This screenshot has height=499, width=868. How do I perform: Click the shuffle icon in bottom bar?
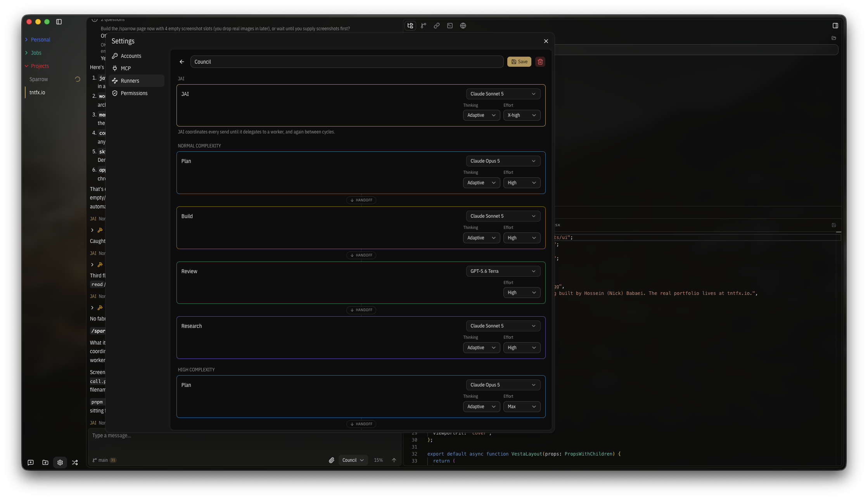[x=75, y=463]
